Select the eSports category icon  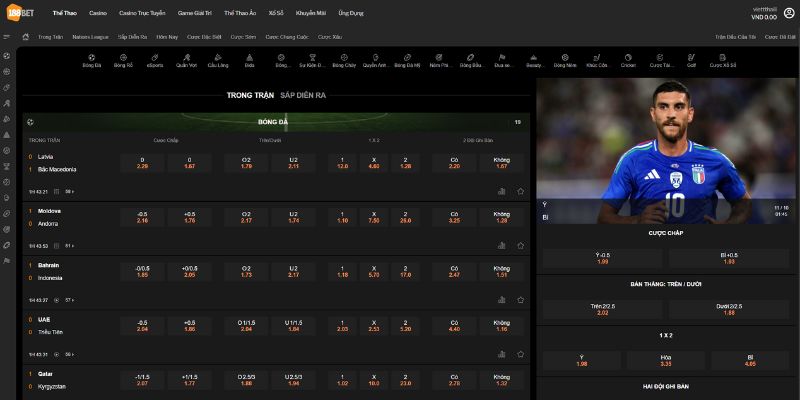coord(154,60)
